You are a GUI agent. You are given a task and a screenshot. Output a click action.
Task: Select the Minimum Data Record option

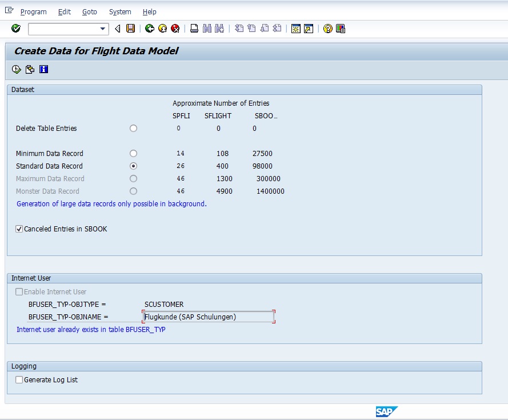click(133, 154)
